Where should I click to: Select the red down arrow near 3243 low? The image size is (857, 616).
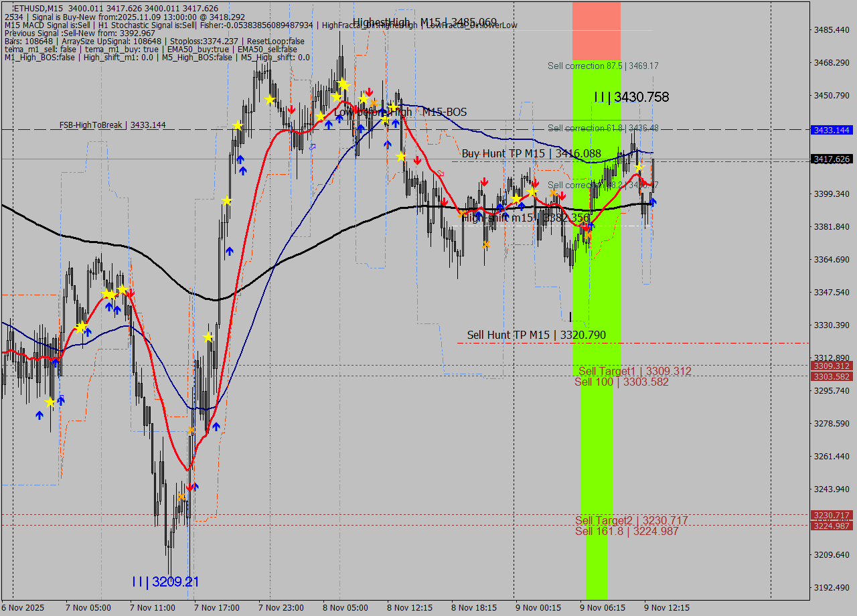pyautogui.click(x=190, y=487)
